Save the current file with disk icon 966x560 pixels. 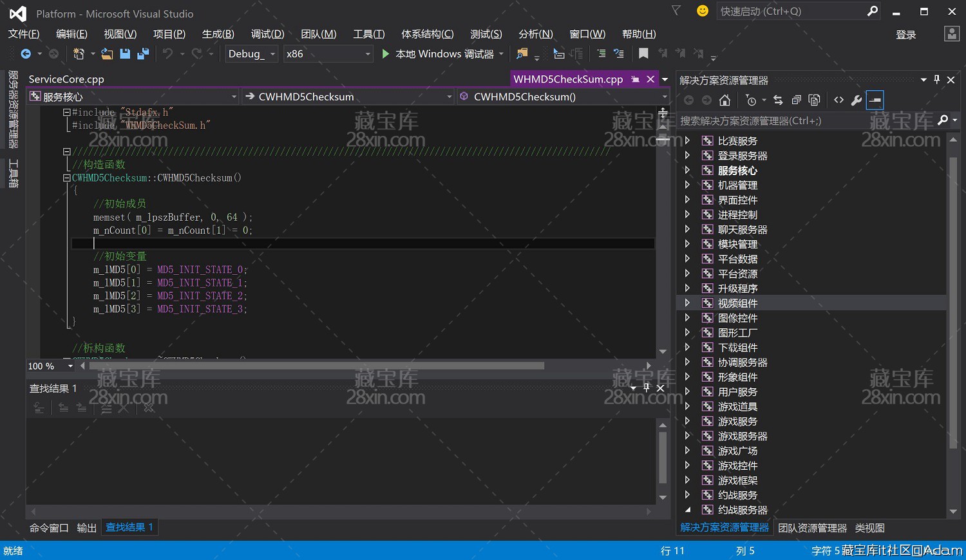click(125, 54)
